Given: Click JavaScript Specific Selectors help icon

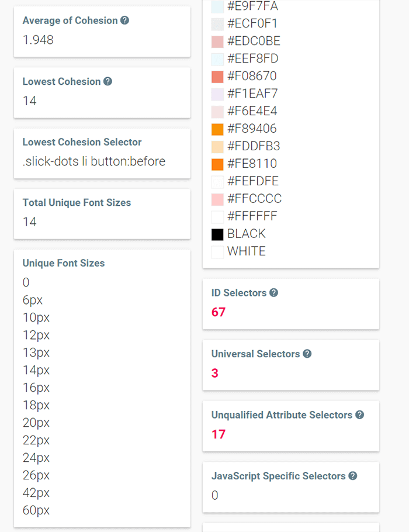Looking at the screenshot, I should point(352,476).
